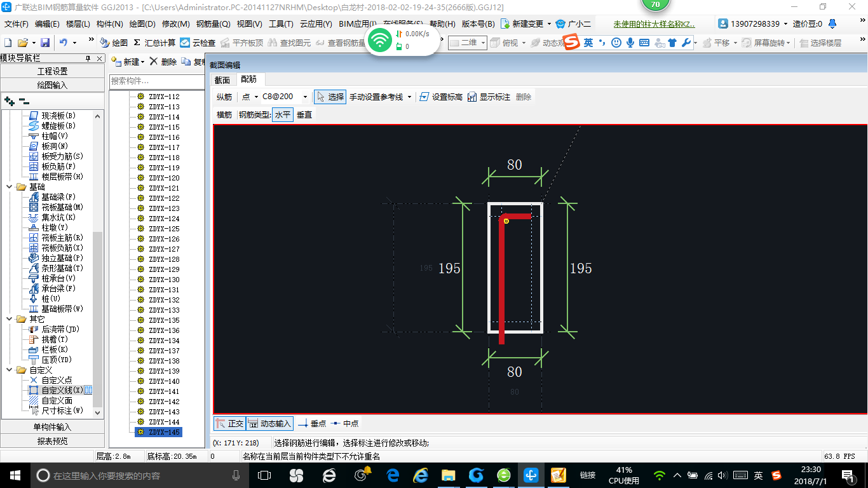The image size is (868, 488).
Task: Click 显示标注 show annotation tool
Action: (489, 97)
